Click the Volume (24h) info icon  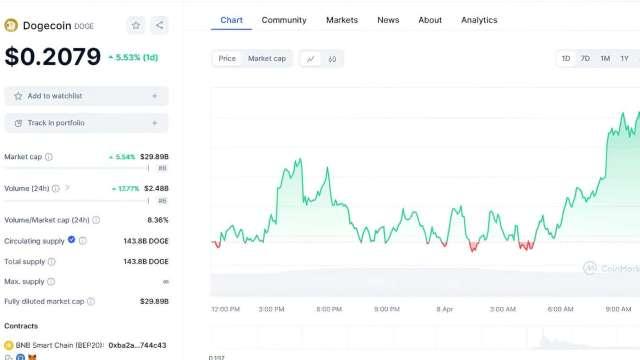[x=56, y=188]
